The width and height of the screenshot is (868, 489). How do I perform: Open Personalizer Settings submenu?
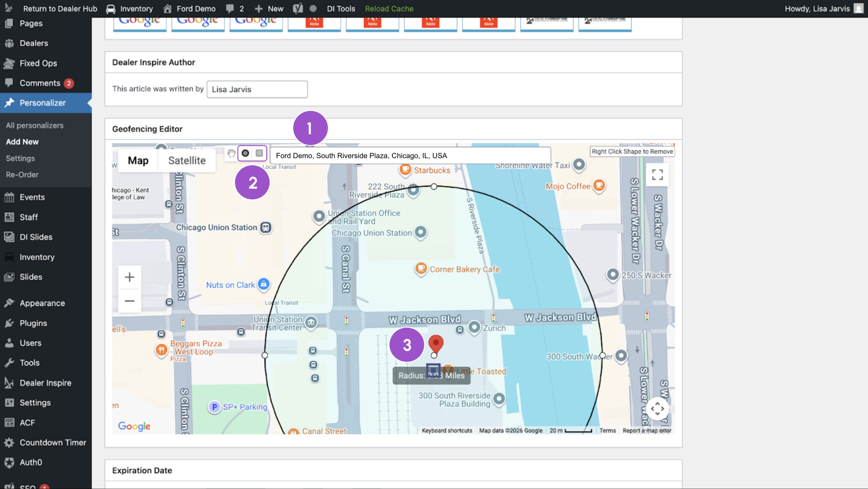click(x=20, y=158)
